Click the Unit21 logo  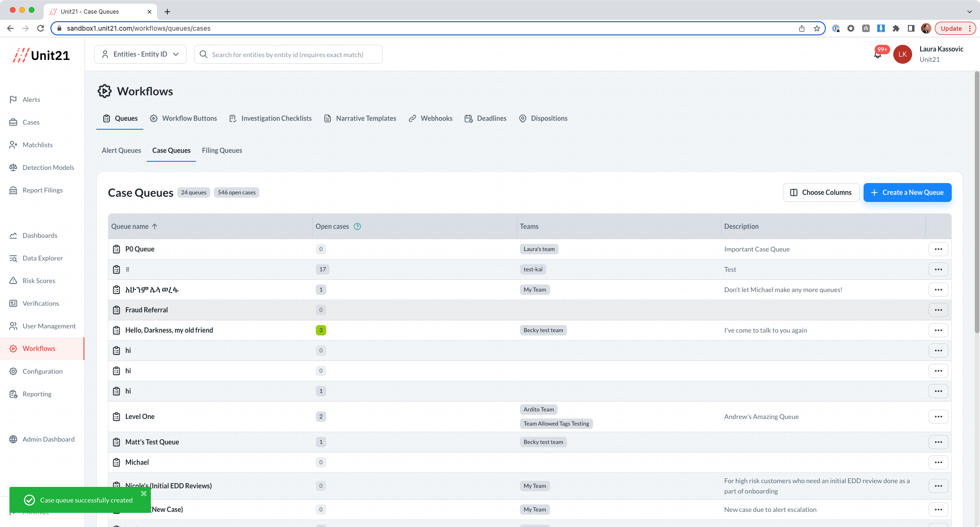click(42, 55)
